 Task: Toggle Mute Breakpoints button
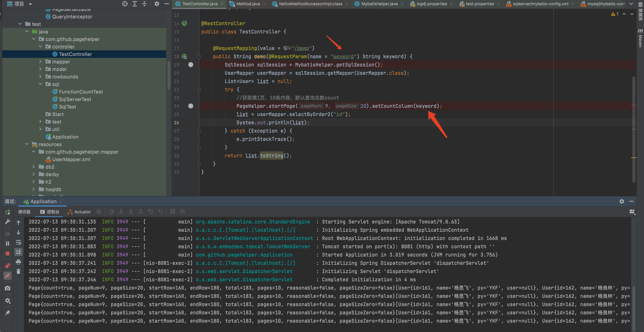pyautogui.click(x=8, y=276)
